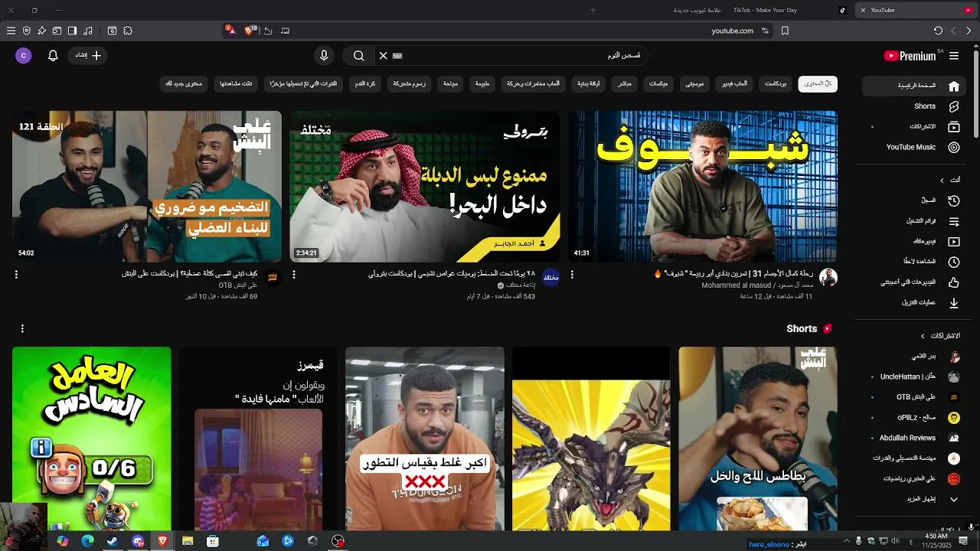Select the 'سياحة' filter chip

coord(450,84)
